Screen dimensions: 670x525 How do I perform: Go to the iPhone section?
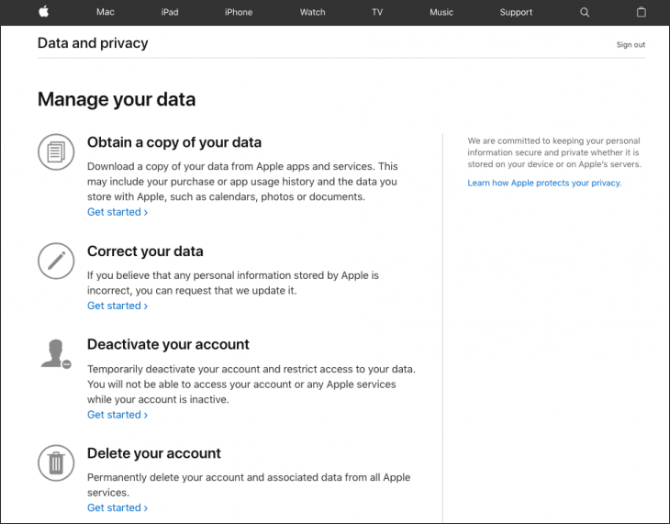[238, 12]
